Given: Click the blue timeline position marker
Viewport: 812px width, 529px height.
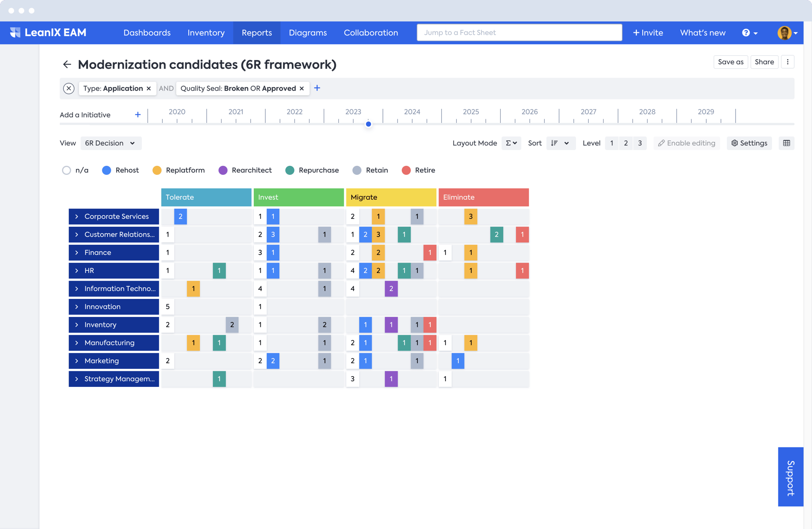Looking at the screenshot, I should (x=368, y=124).
